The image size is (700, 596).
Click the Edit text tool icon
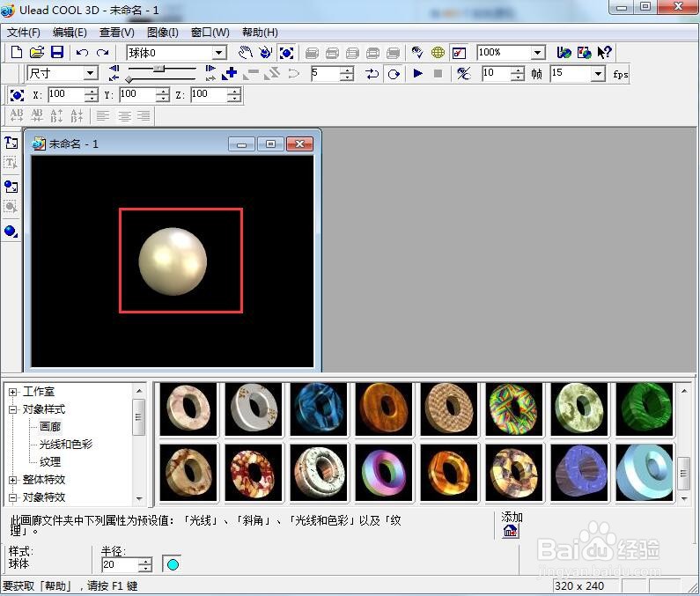[x=11, y=164]
